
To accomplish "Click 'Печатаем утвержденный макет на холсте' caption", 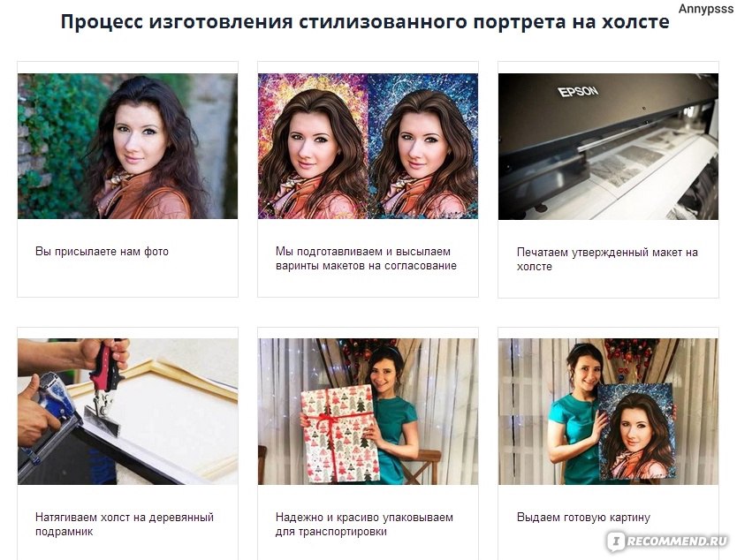I will pyautogui.click(x=607, y=260).
